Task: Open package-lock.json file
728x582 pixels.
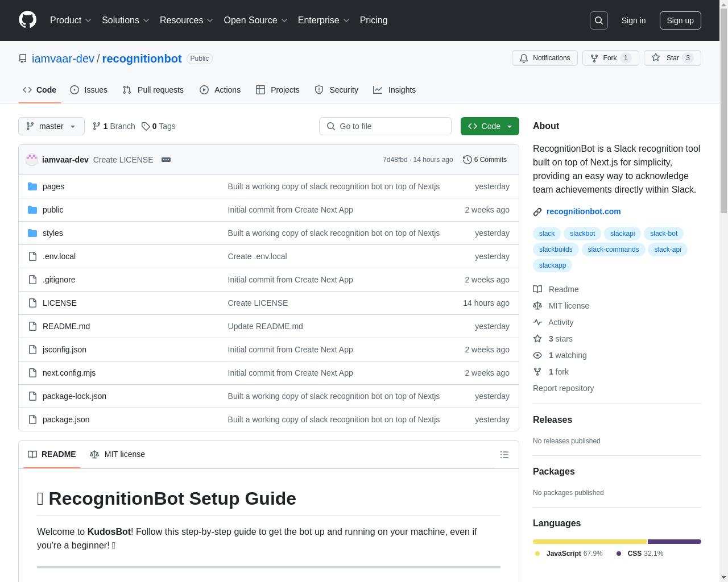Action: pos(75,396)
